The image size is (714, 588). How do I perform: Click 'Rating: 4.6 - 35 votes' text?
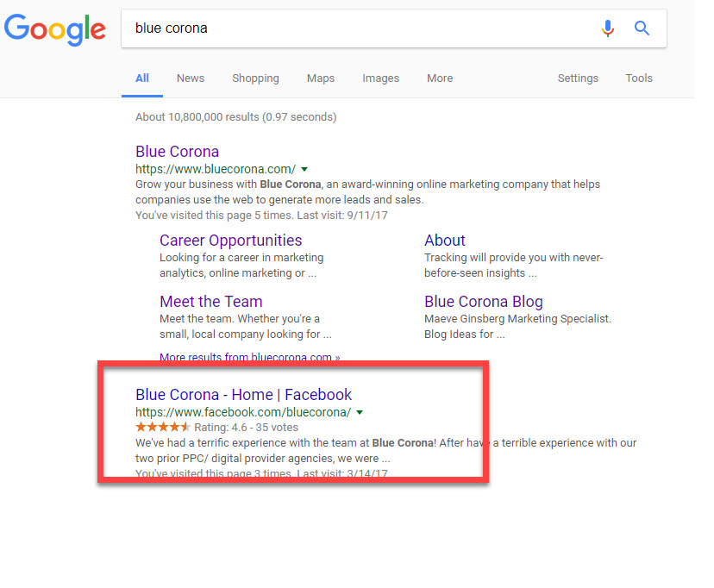click(246, 428)
